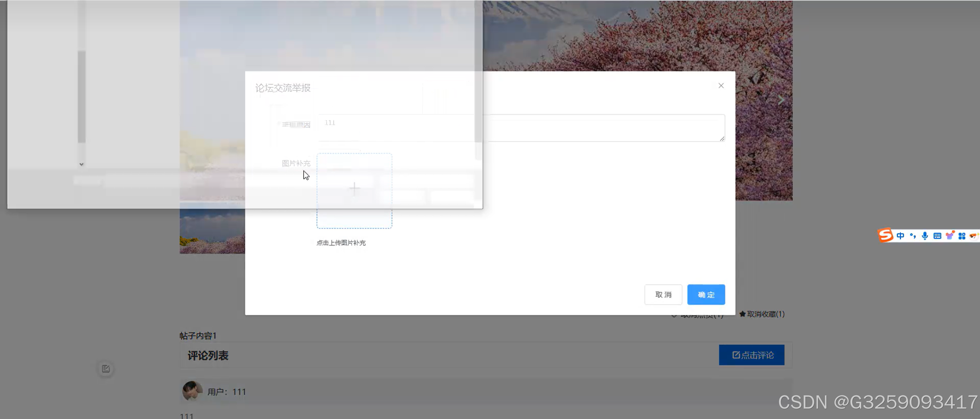Click the 点击上传图片补充 hint text
The image size is (980, 419).
tap(341, 243)
